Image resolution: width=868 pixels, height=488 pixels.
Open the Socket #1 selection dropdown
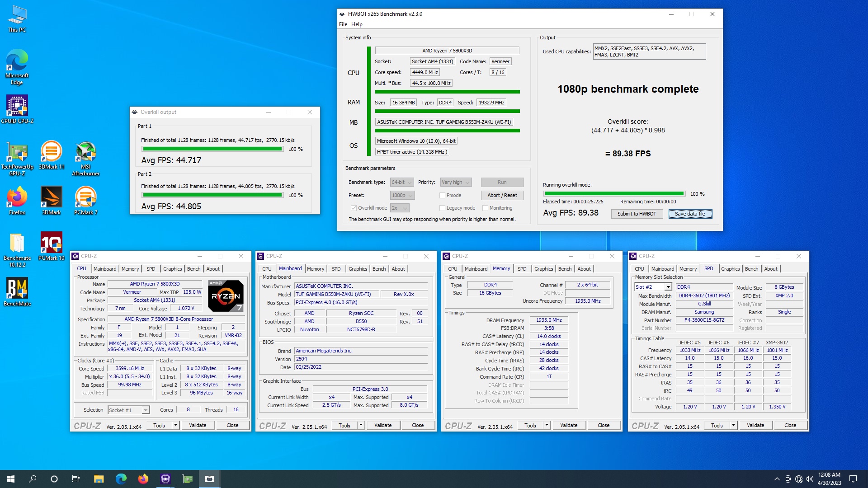point(128,410)
